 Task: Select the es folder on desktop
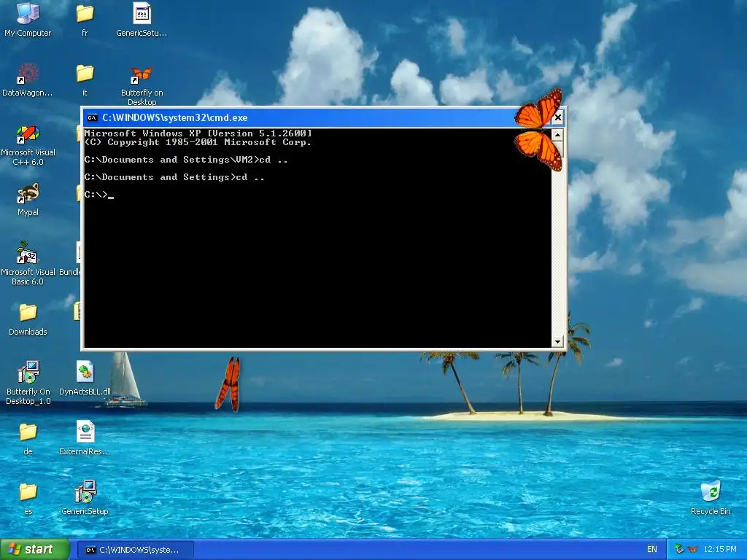[x=28, y=498]
